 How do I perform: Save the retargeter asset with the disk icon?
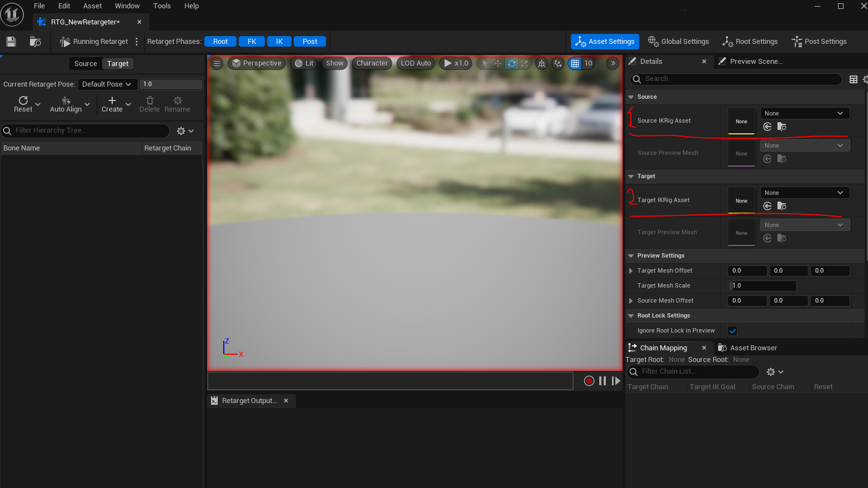click(11, 42)
